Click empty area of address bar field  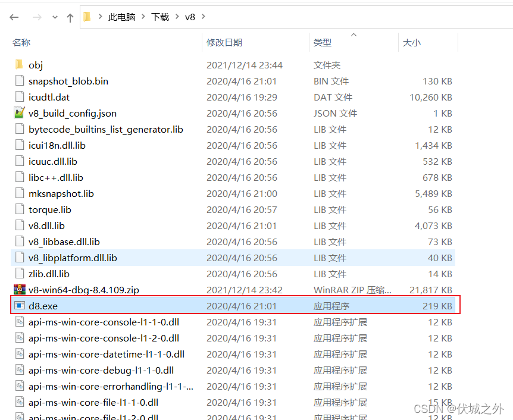[360, 17]
